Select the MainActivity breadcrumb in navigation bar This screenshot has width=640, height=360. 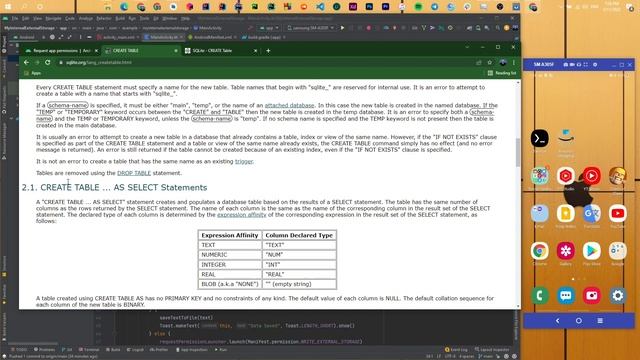pyautogui.click(x=207, y=28)
